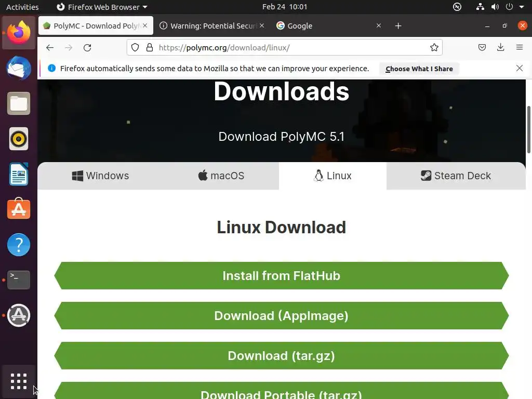
Task: Open the Files manager from the dock
Action: tap(19, 103)
